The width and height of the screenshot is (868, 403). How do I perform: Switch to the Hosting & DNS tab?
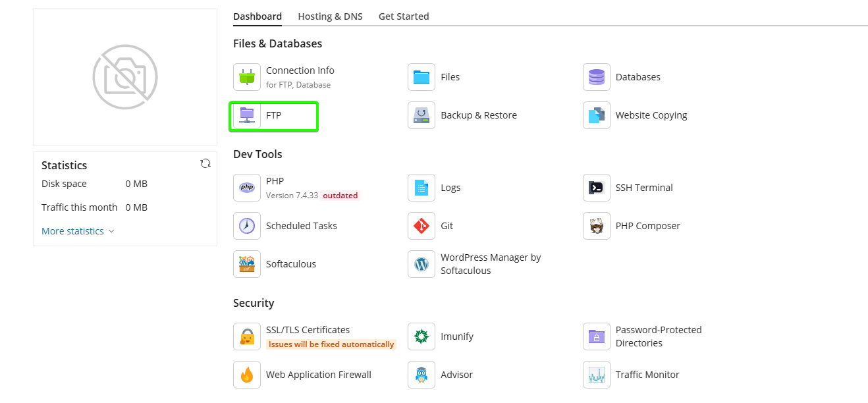pyautogui.click(x=330, y=16)
